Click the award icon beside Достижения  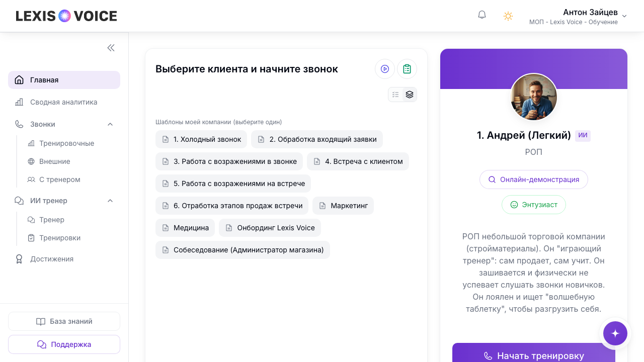pos(19,259)
